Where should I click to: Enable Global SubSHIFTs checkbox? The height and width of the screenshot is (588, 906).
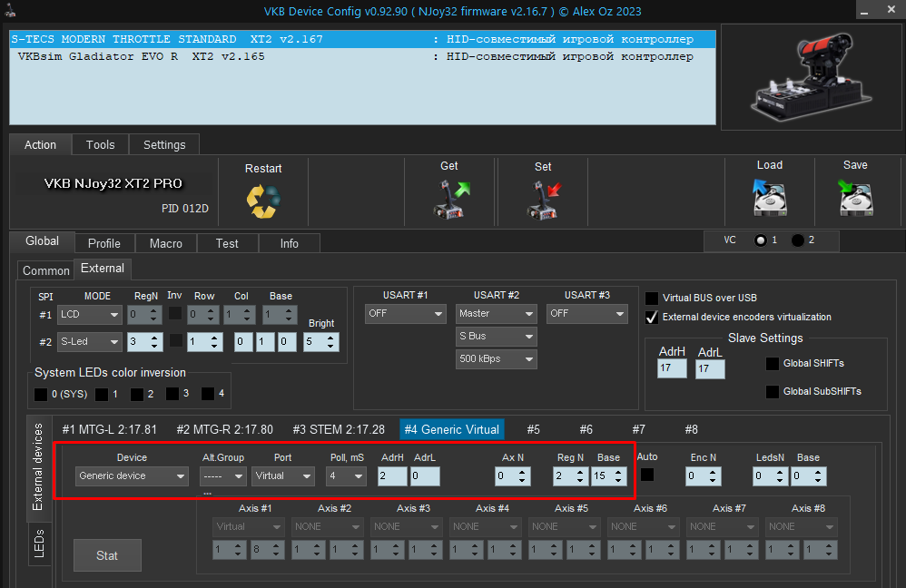772,392
